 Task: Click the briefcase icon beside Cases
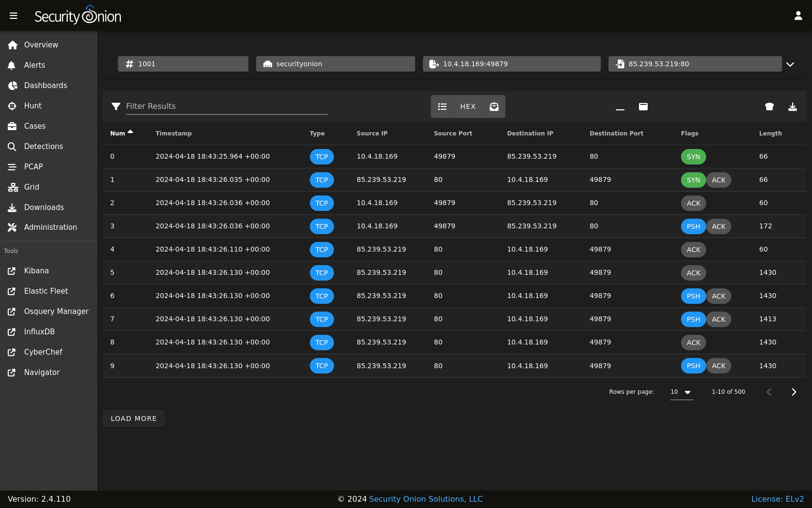[12, 126]
